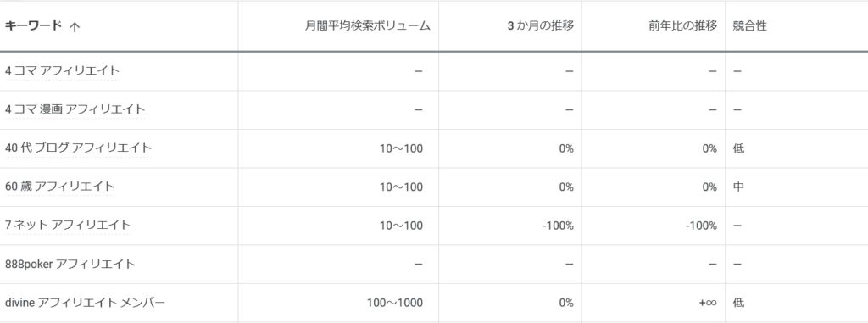Click the 前年比の推移 column header
The width and height of the screenshot is (868, 323).
tap(683, 26)
